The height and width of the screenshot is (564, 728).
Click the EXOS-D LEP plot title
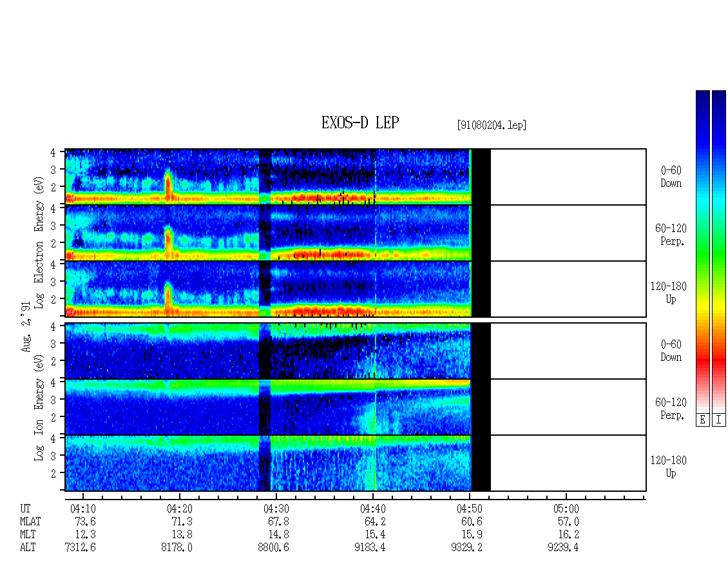[x=360, y=122]
